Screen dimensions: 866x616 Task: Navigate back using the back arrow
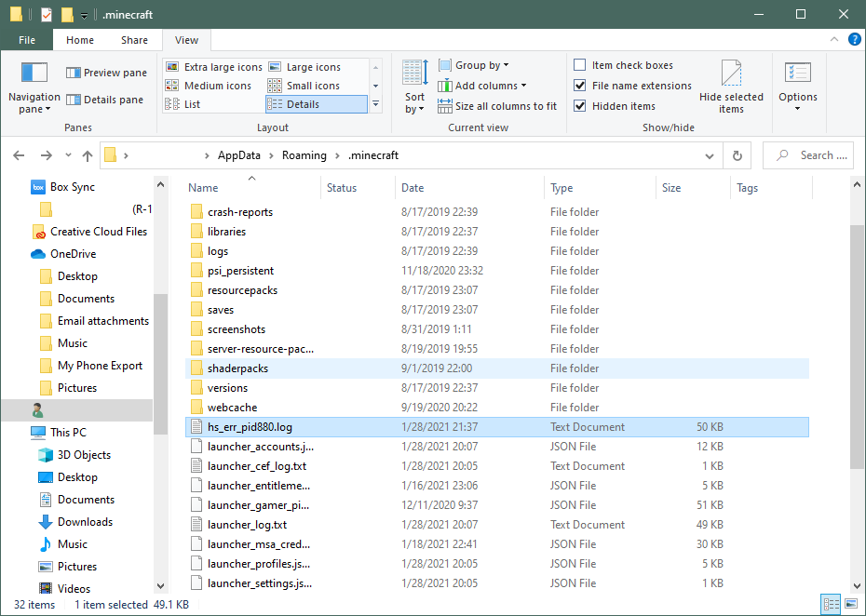pos(19,155)
